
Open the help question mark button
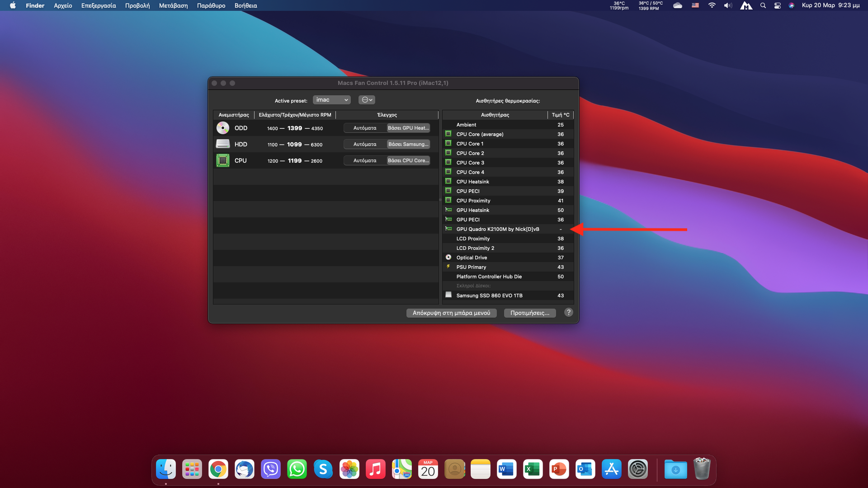[569, 312]
